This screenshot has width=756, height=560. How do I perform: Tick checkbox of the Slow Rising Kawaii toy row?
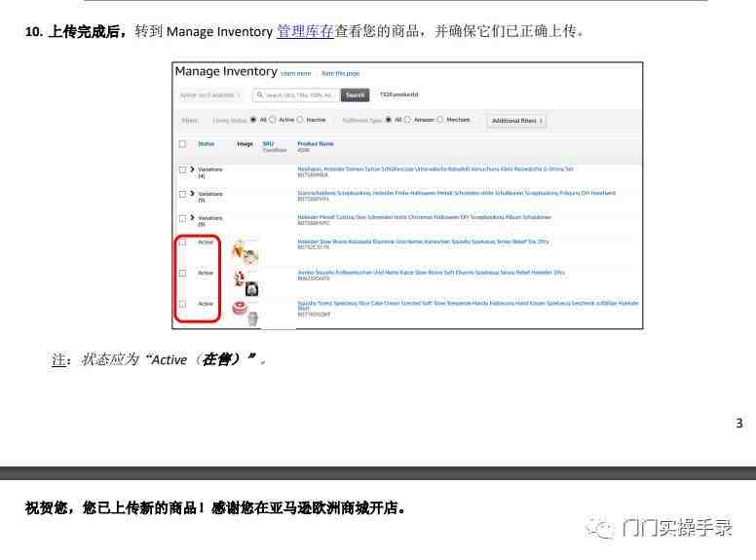182,243
